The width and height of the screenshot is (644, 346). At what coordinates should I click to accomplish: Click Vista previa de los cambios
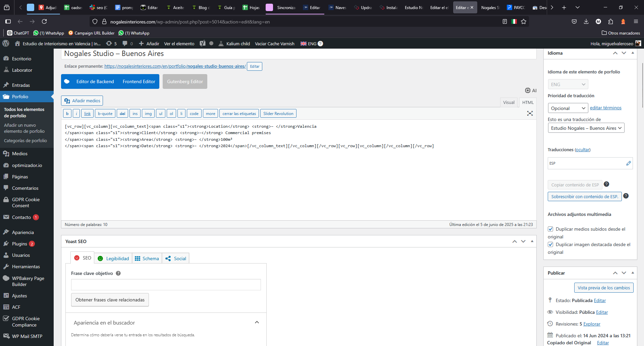[604, 288]
